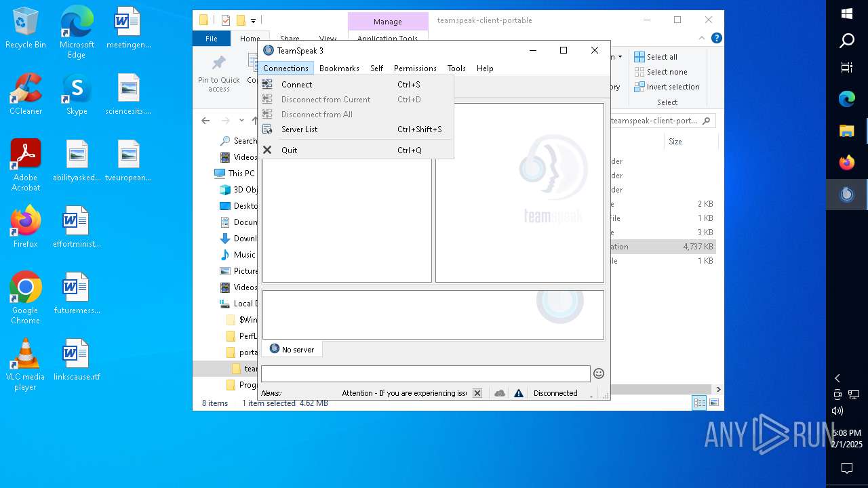This screenshot has height=488, width=868.
Task: Open Firefox desktop shortcut
Action: [x=26, y=226]
